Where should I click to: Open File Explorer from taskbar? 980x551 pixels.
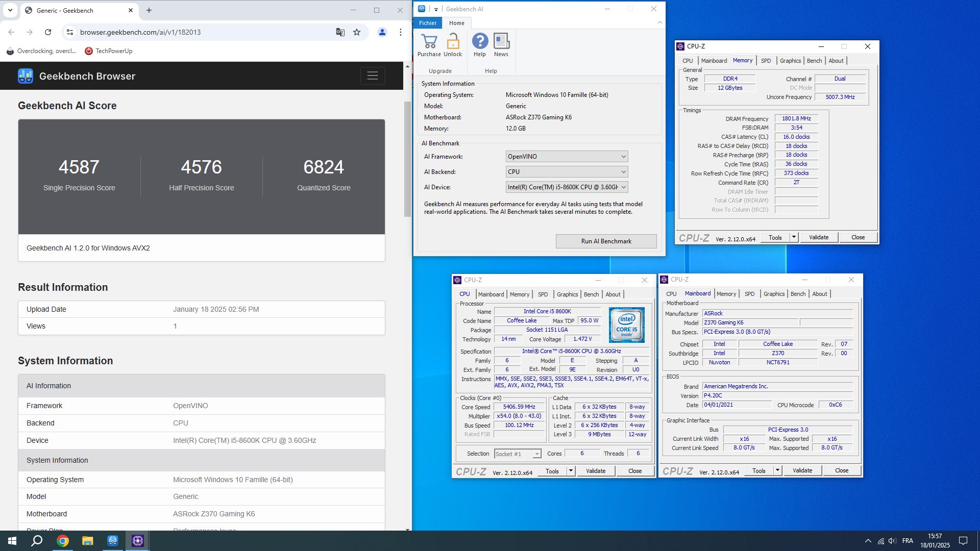click(88, 541)
